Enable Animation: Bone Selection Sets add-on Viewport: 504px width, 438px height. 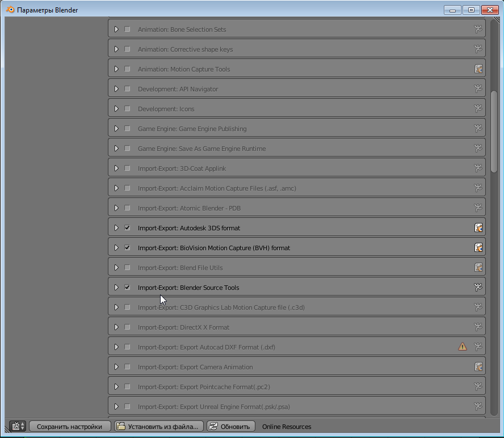click(127, 29)
